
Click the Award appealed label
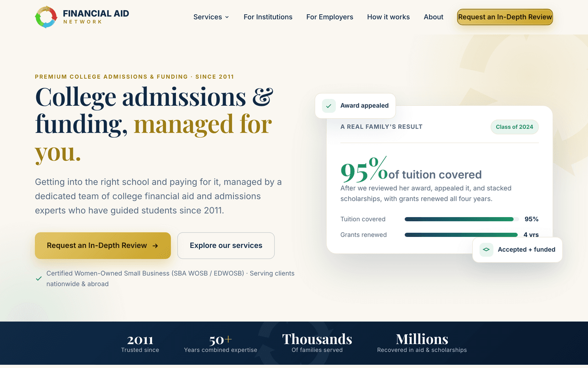pyautogui.click(x=364, y=106)
